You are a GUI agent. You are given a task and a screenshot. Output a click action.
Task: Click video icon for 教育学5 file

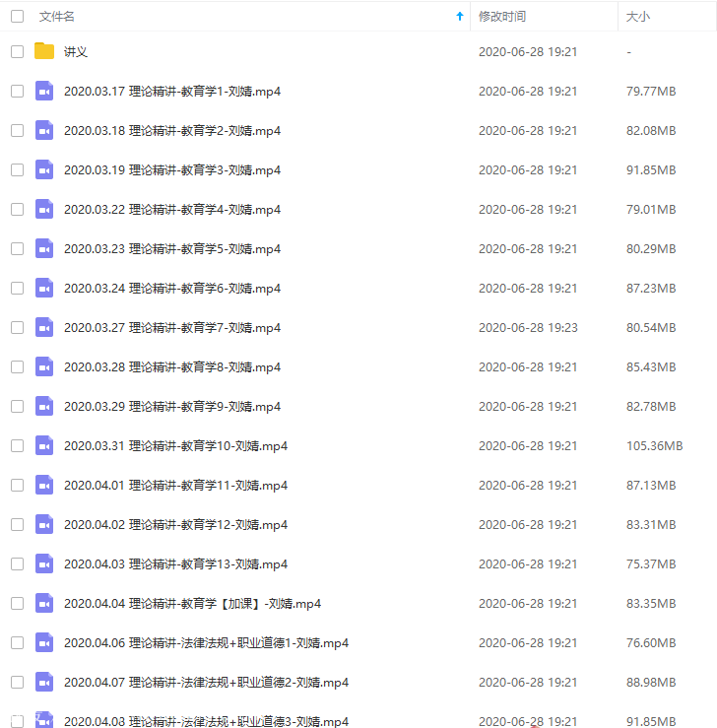click(44, 249)
